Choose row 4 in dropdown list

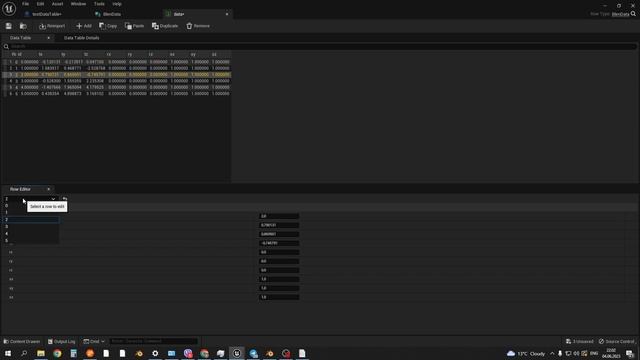(x=31, y=233)
